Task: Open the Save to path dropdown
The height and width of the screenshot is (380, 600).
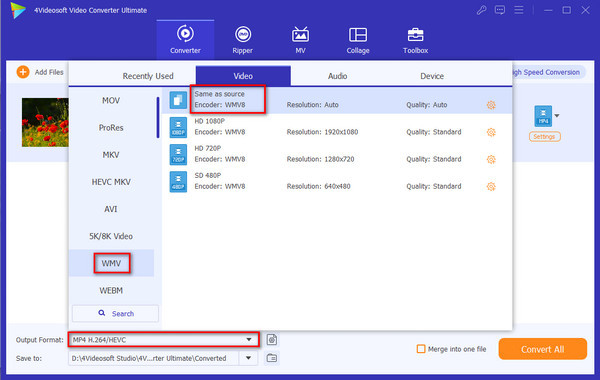Action: coord(248,358)
